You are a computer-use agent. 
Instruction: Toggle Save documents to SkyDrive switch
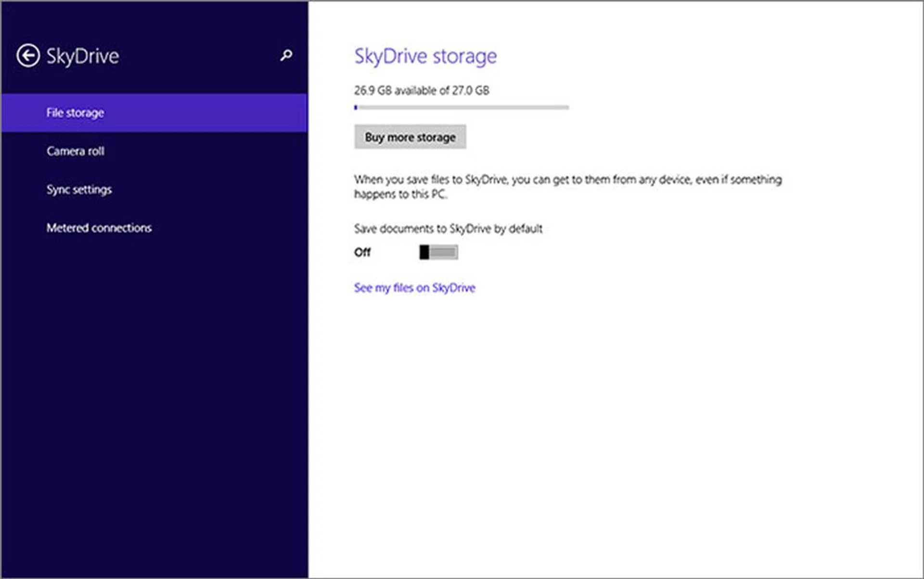click(438, 252)
